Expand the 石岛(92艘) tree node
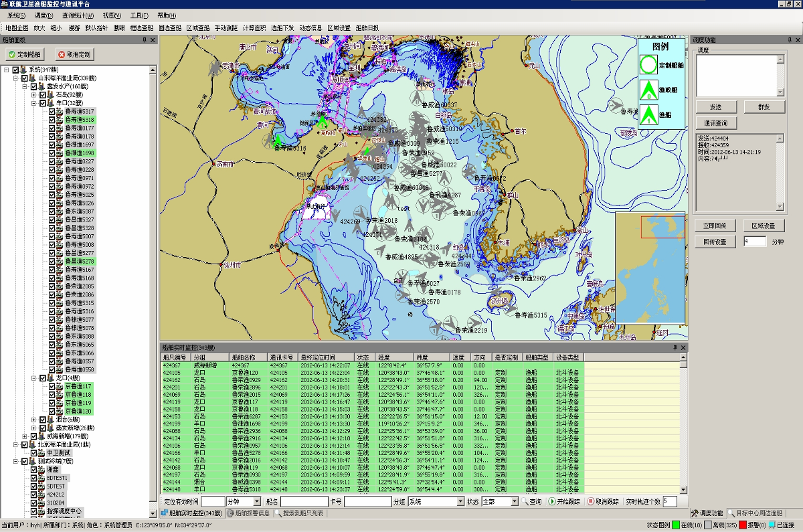Image resolution: width=803 pixels, height=532 pixels. (33, 95)
